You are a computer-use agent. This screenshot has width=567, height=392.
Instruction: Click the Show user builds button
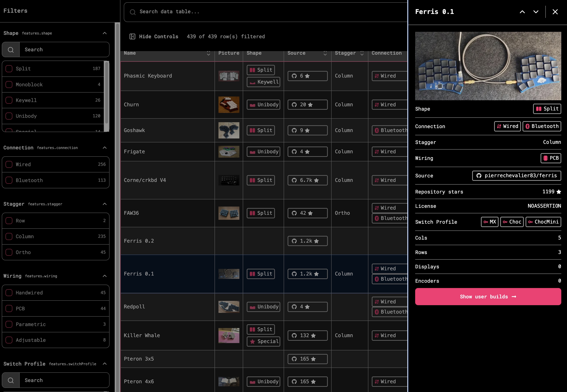coord(488,297)
